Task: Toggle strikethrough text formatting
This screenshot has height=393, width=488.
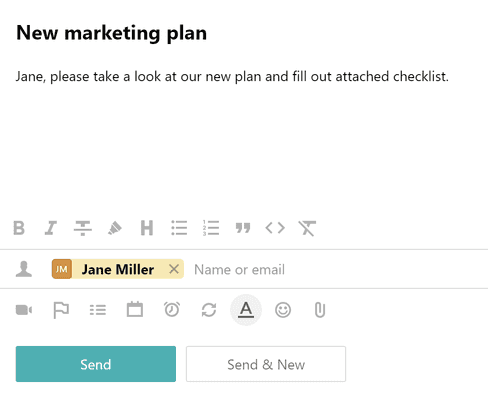Action: click(x=83, y=228)
